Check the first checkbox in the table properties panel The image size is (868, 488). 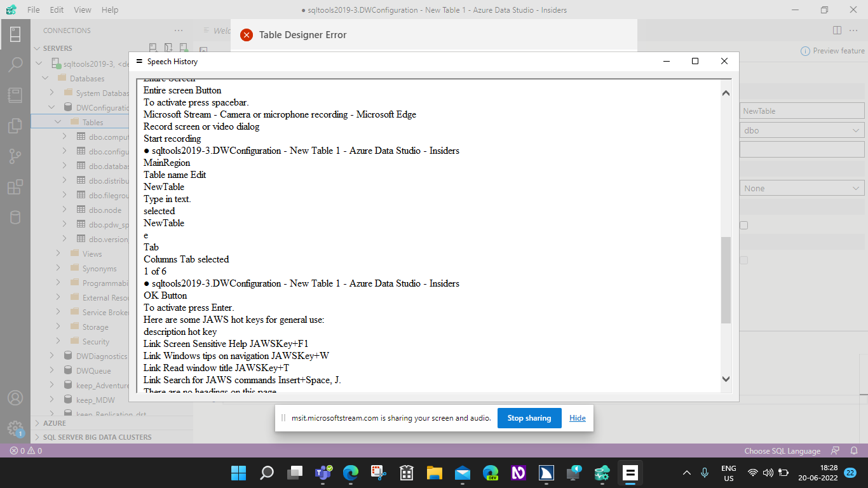[x=743, y=224]
